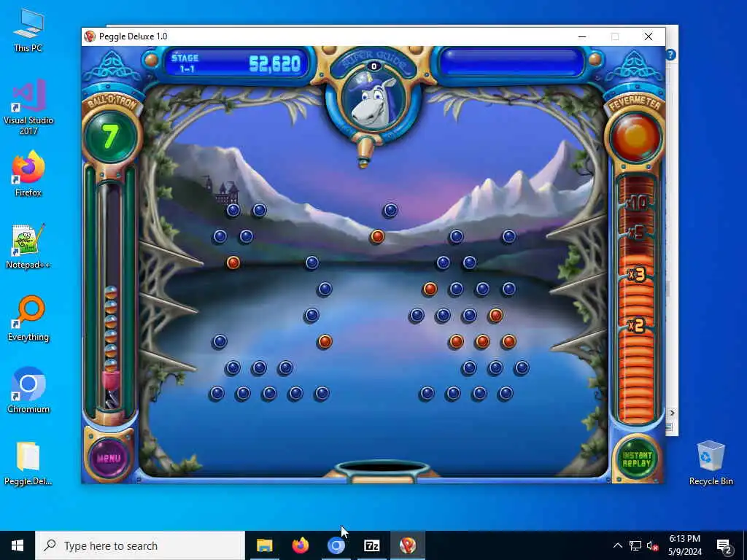Click the ball launcher cannon nozzle
The height and width of the screenshot is (560, 747).
[x=364, y=155]
